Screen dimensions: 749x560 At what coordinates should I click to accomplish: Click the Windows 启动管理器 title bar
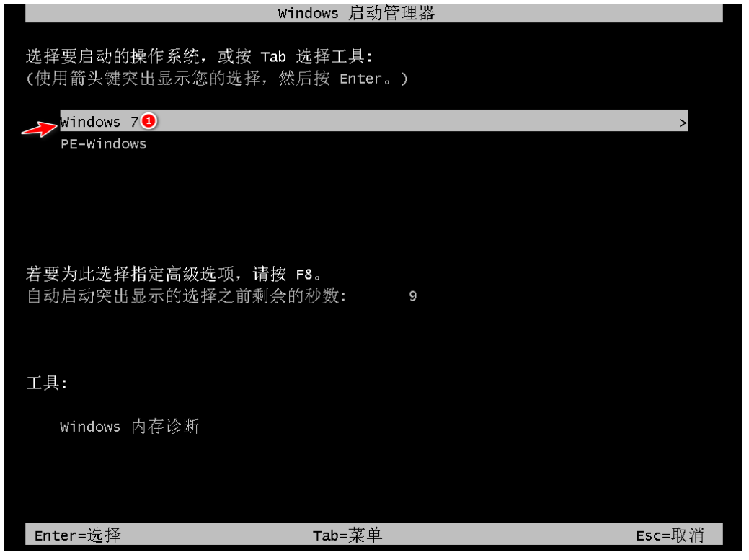tap(374, 13)
